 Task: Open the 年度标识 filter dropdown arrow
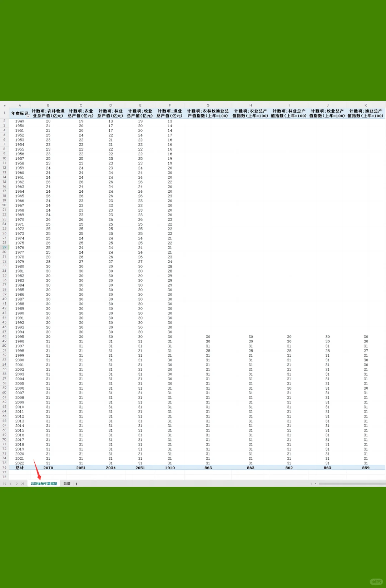click(28, 116)
